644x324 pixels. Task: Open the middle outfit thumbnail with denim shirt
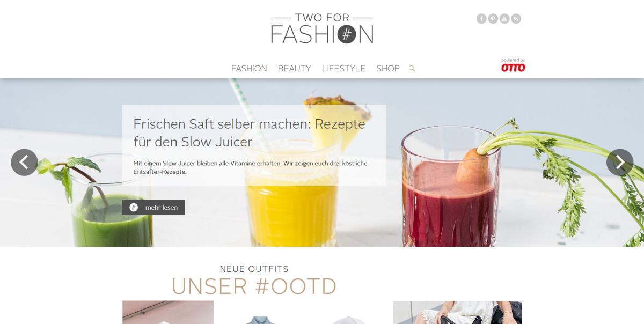pyautogui.click(x=304, y=312)
